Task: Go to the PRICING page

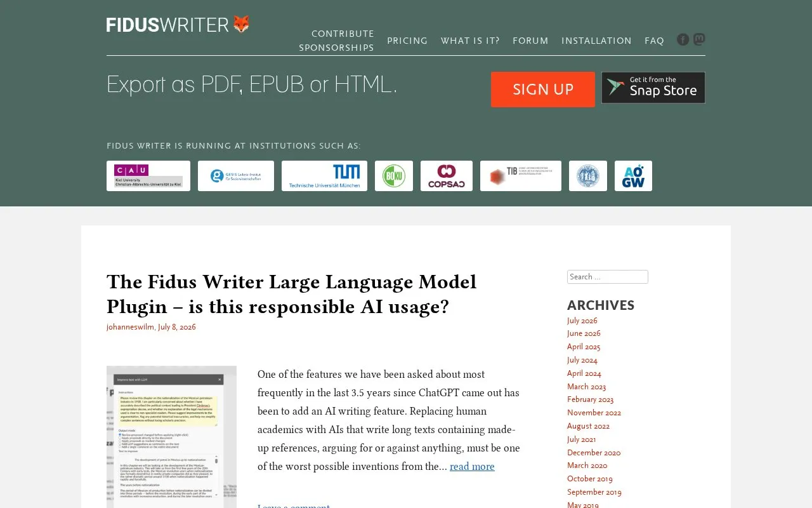Action: (407, 41)
